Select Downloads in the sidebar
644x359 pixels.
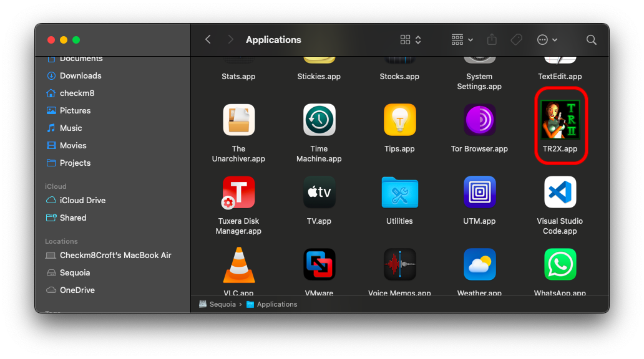80,75
